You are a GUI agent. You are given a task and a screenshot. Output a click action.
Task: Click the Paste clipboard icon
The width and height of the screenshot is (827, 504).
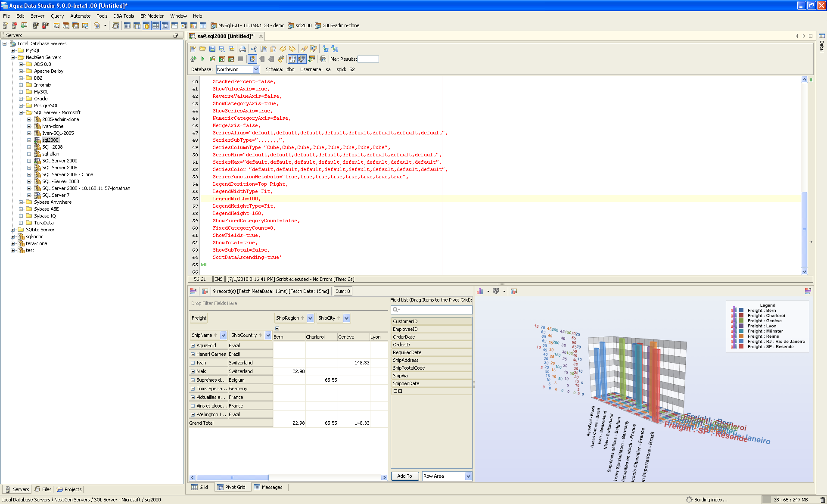[x=273, y=49]
